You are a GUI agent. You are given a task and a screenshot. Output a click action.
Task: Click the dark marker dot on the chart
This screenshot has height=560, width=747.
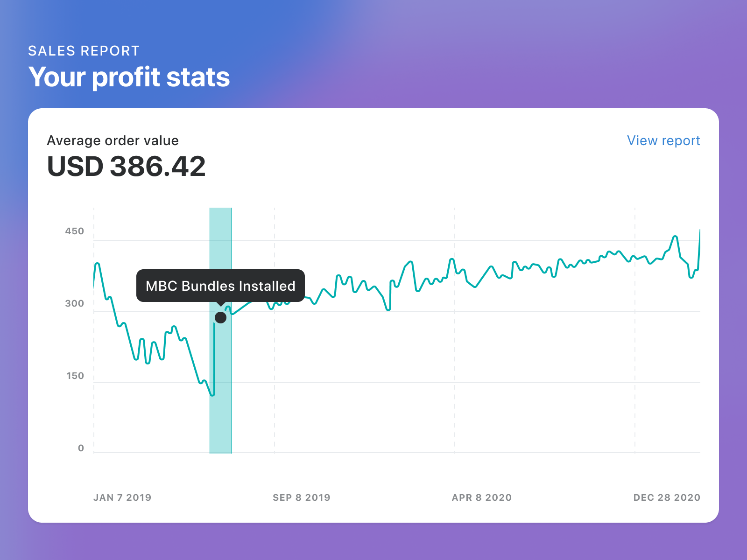(220, 318)
